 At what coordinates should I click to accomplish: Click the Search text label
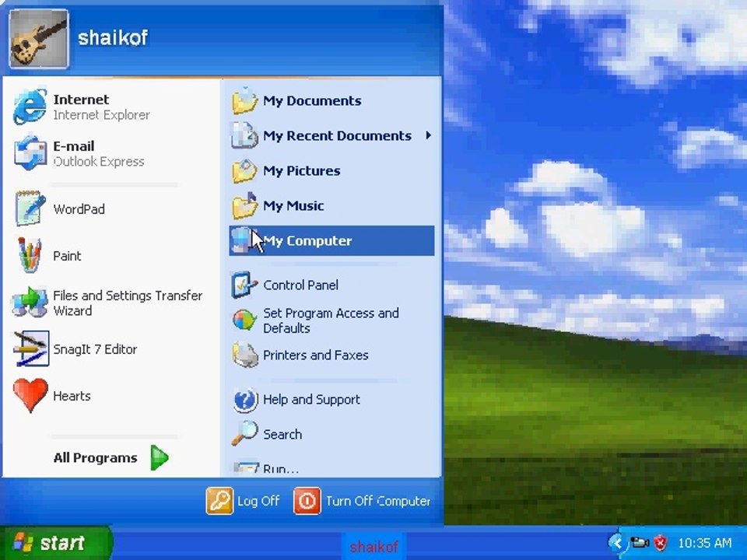(x=282, y=434)
